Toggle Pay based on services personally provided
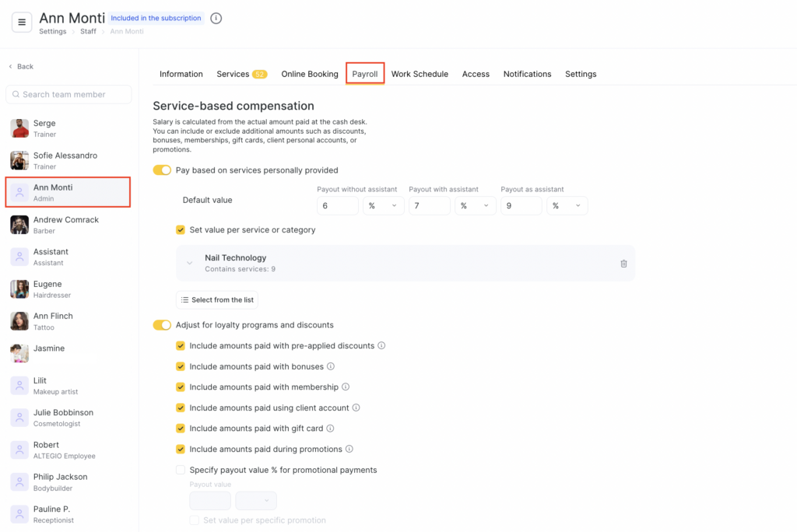 click(162, 170)
